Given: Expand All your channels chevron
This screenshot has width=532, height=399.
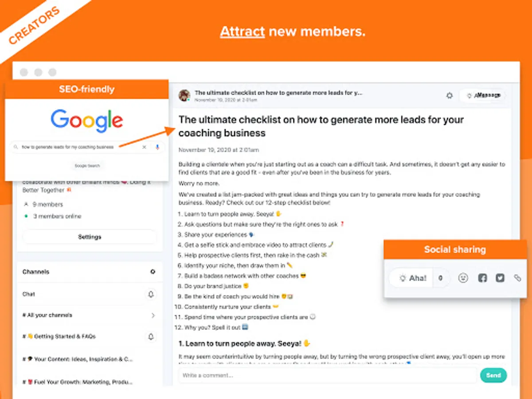Looking at the screenshot, I should tap(153, 316).
